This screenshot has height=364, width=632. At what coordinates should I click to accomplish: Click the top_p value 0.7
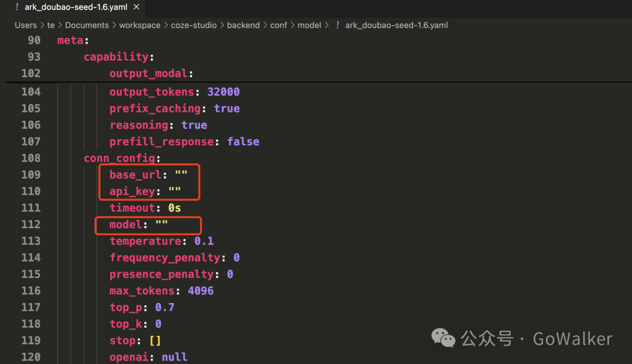coord(165,307)
